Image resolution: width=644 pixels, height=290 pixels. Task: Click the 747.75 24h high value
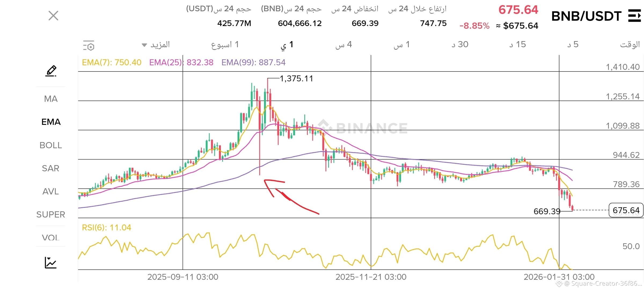[x=433, y=23]
